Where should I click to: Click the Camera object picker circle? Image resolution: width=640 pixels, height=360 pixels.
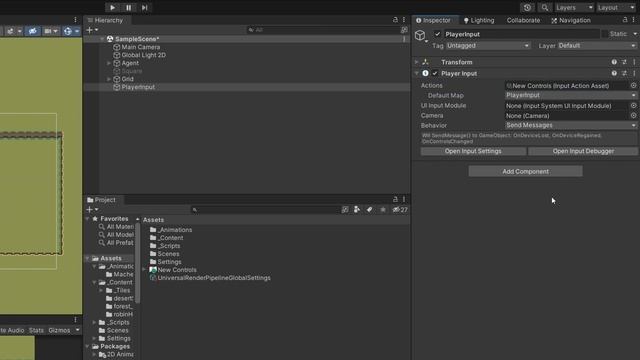633,116
